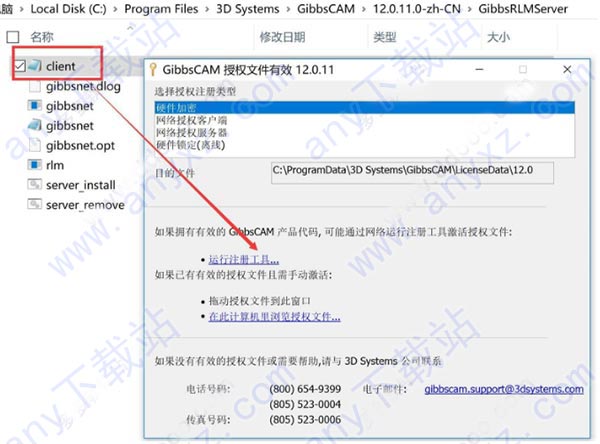Sort by the 类型 column header

pos(385,38)
